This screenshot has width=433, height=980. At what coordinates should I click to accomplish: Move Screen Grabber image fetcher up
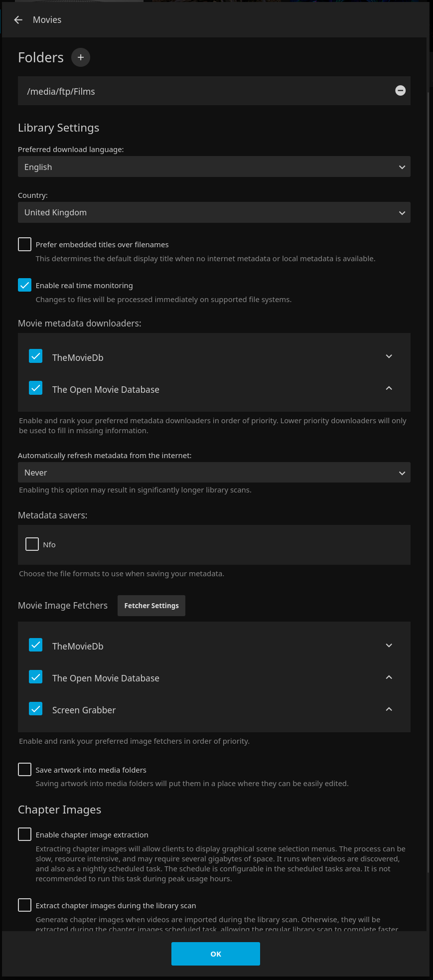pyautogui.click(x=389, y=709)
